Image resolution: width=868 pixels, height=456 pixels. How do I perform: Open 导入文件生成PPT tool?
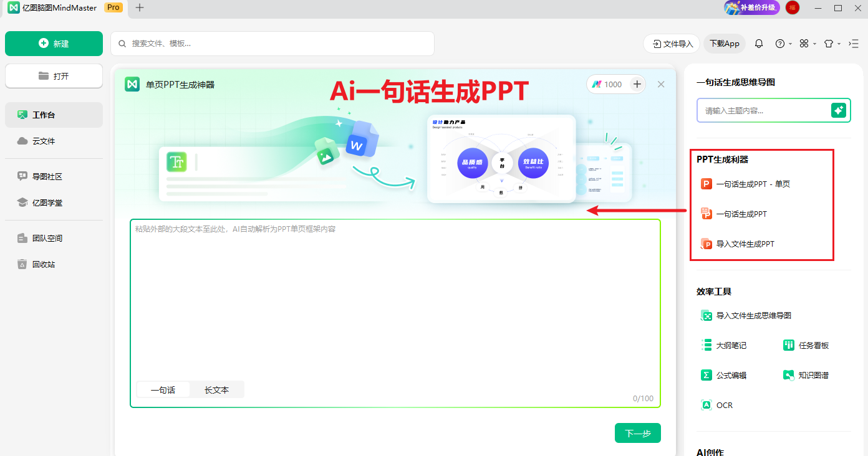[x=738, y=244]
